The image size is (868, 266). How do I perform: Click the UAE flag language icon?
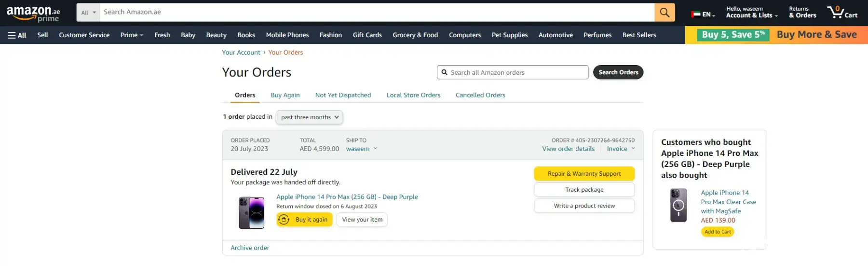[x=695, y=14]
